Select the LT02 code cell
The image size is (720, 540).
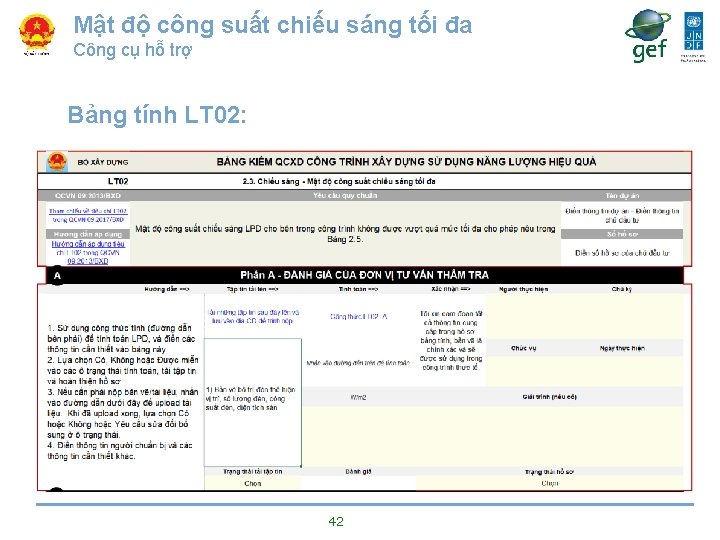tap(118, 181)
